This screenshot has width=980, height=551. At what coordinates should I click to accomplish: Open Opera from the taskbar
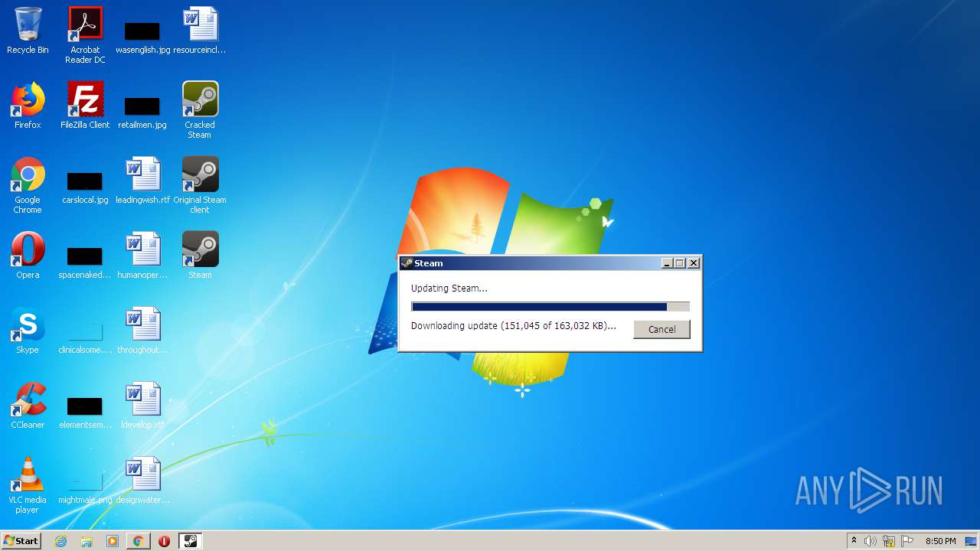pos(164,541)
